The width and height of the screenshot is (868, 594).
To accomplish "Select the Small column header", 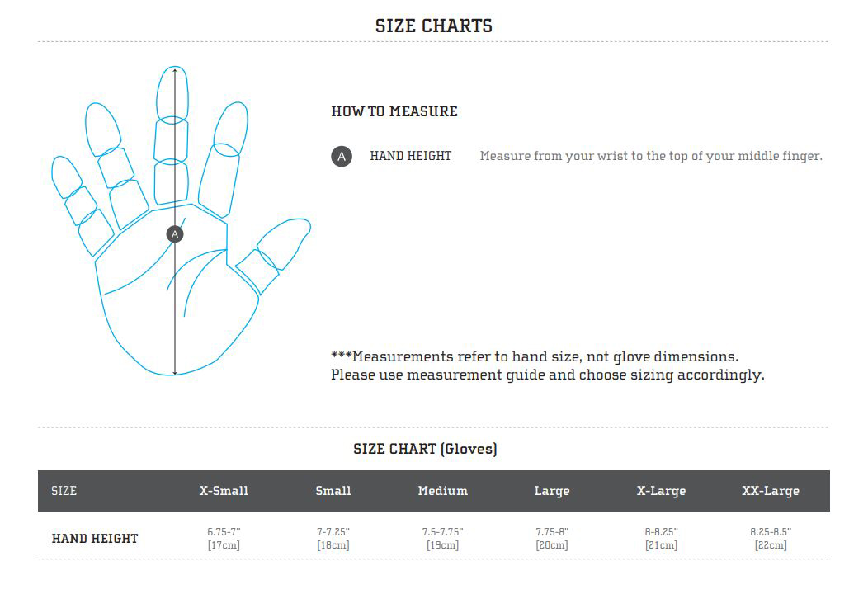I will pos(333,491).
